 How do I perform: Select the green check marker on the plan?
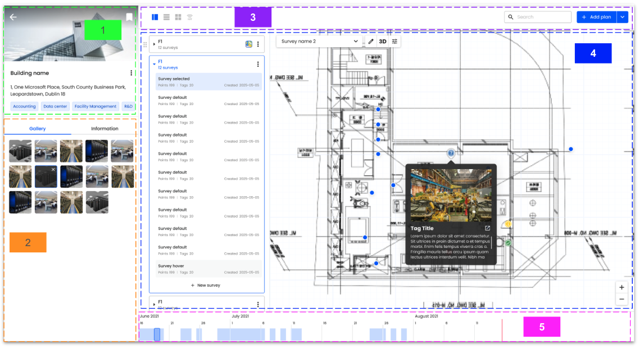click(508, 243)
